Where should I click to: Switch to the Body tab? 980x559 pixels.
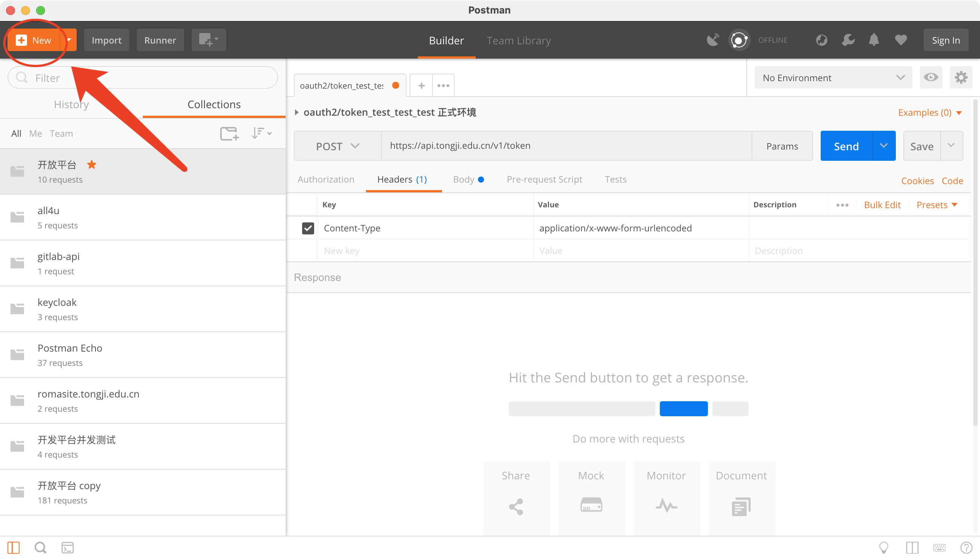click(x=468, y=179)
